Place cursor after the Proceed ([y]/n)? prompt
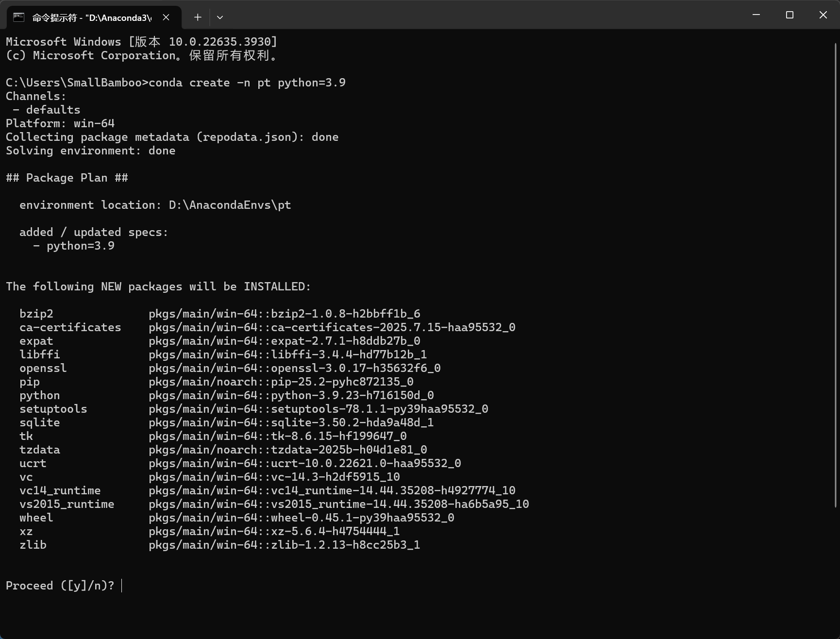The height and width of the screenshot is (639, 840). (x=122, y=586)
